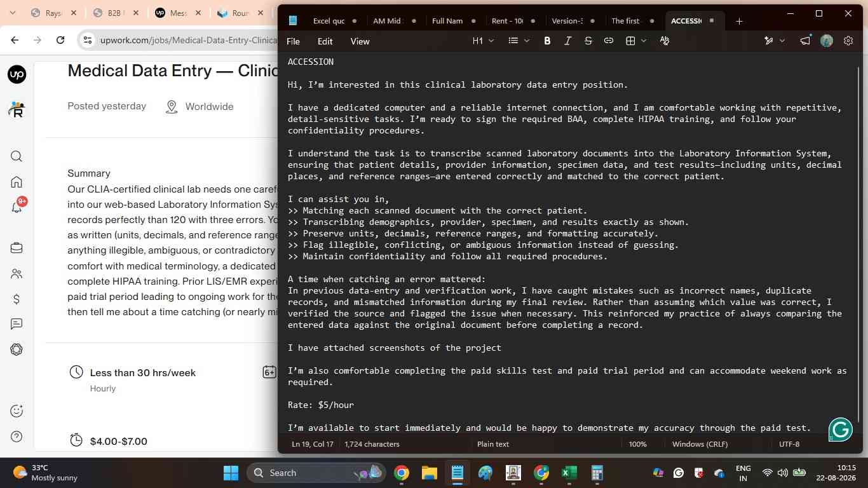Add a new Notepad tab
The image size is (868, 488).
point(739,21)
